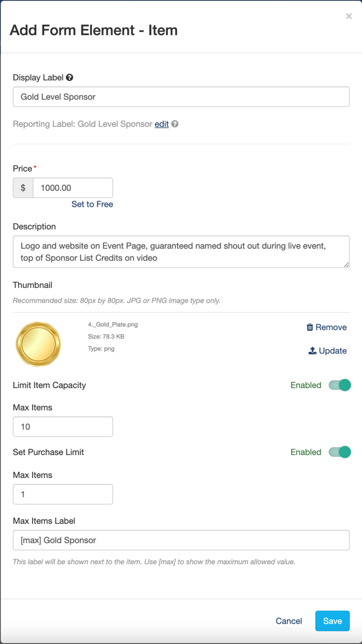Click the Display Label input field
The height and width of the screenshot is (644, 362).
click(181, 97)
